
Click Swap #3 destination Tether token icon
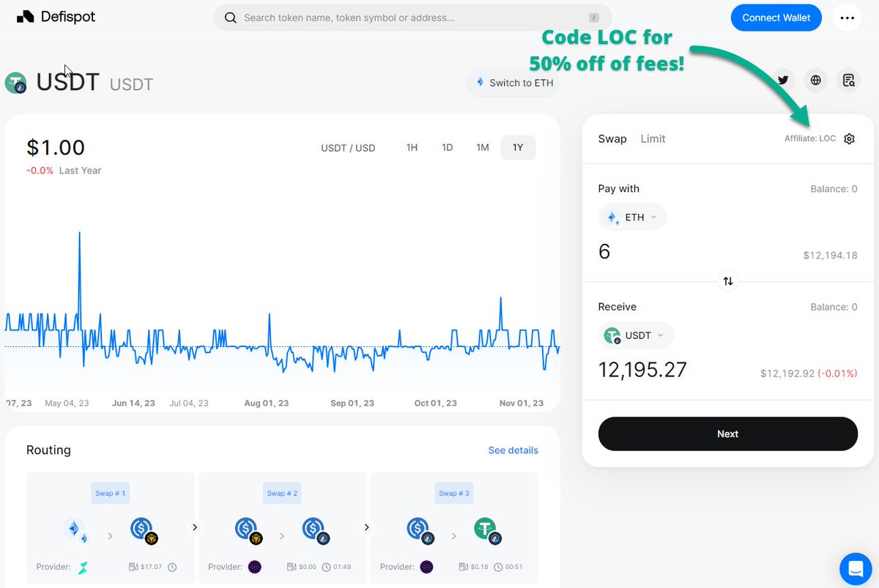[487, 531]
